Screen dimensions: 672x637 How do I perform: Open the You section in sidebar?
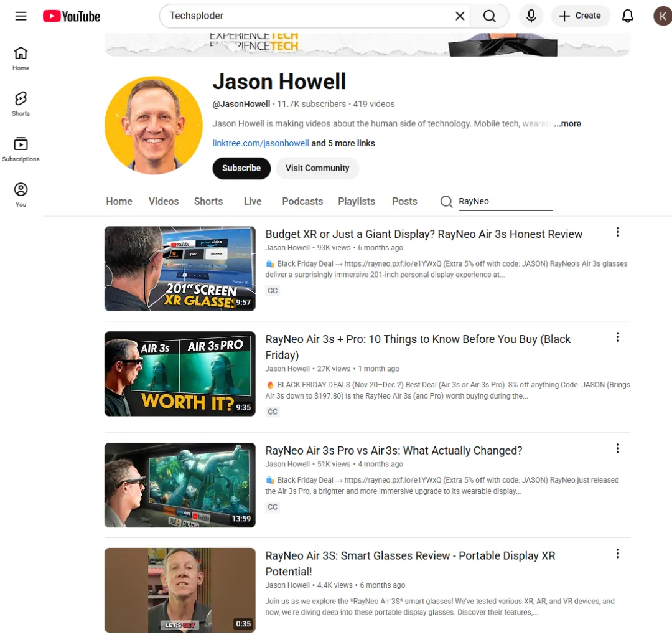(21, 195)
